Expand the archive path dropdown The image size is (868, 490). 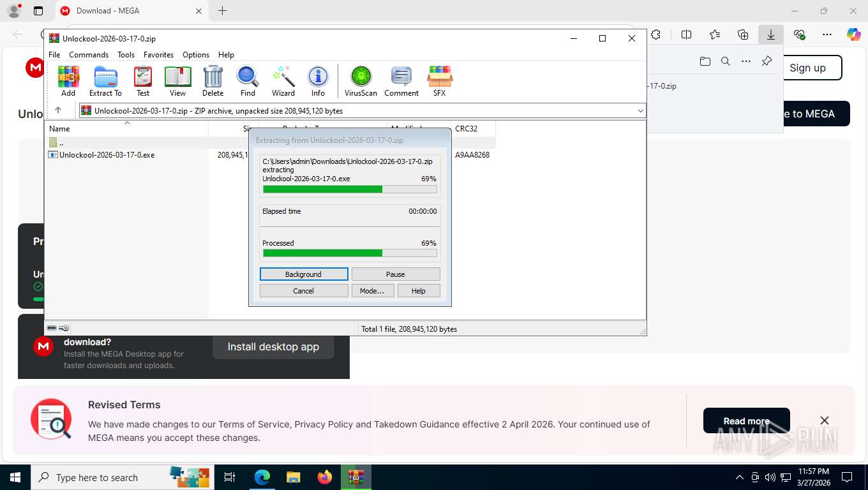pyautogui.click(x=640, y=111)
